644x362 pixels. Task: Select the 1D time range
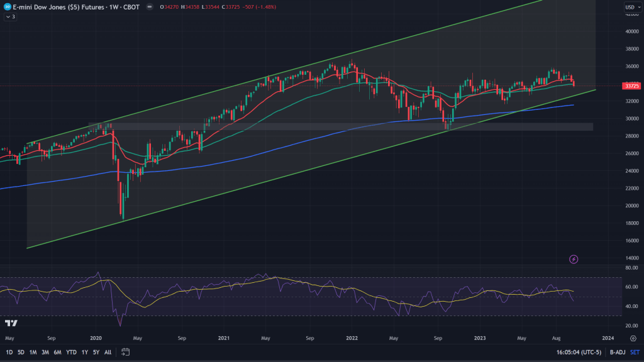(9, 352)
